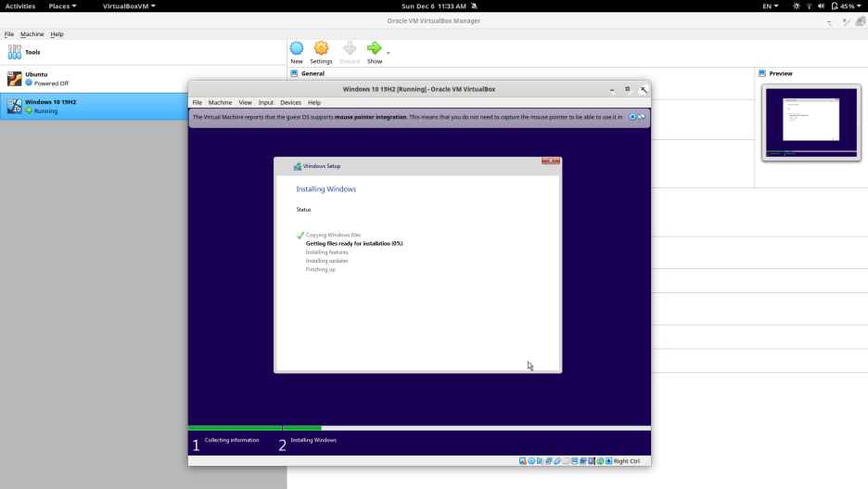The height and width of the screenshot is (489, 868).
Task: Click the 'Installing Windows' blue heading
Action: coord(326,189)
